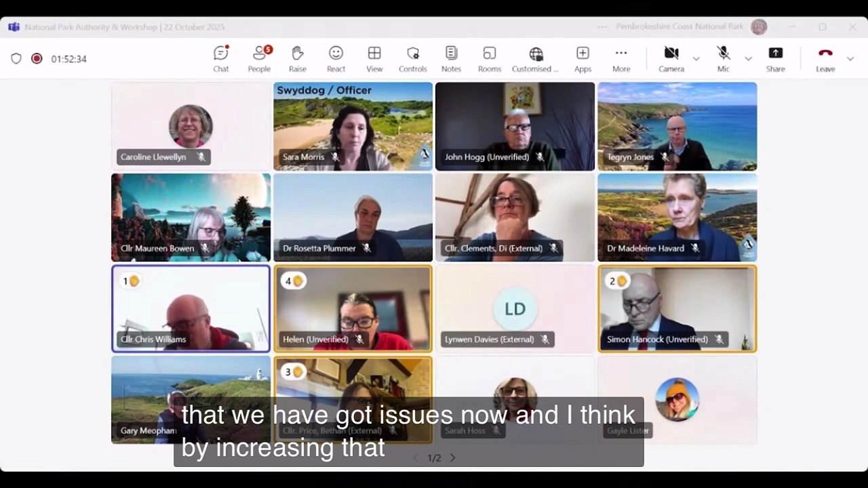Select Caroline Llewellyn's name label
Viewport: 868px width, 488px height.
pyautogui.click(x=153, y=157)
